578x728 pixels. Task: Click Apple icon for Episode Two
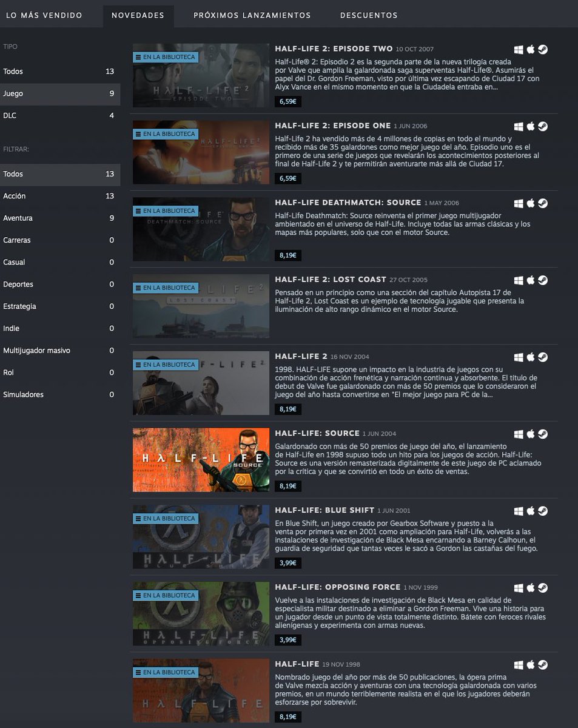531,50
